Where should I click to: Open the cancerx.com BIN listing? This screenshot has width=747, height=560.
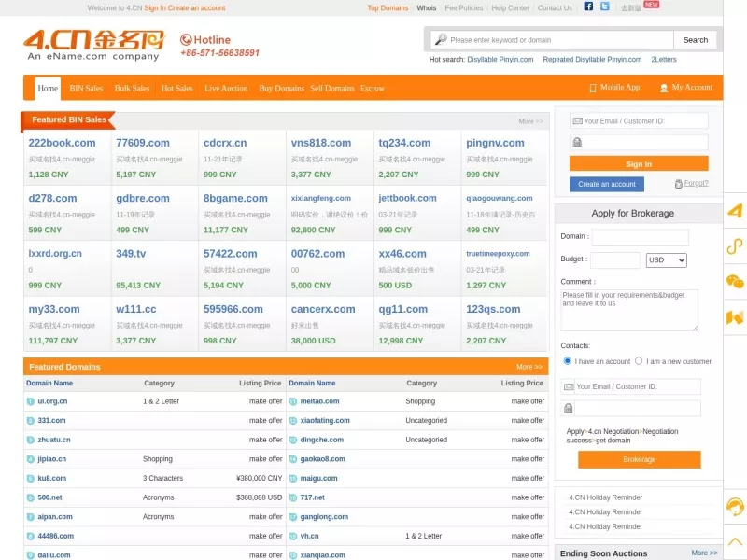click(x=323, y=309)
